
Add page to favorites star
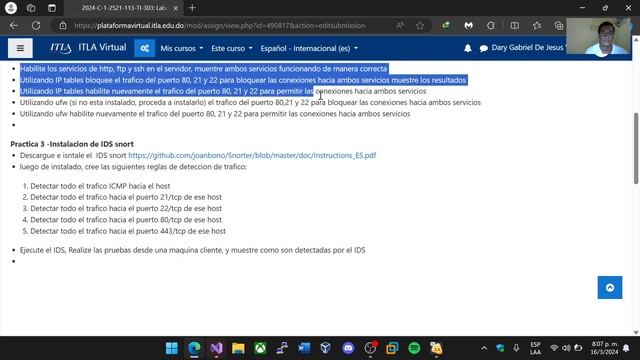420,25
